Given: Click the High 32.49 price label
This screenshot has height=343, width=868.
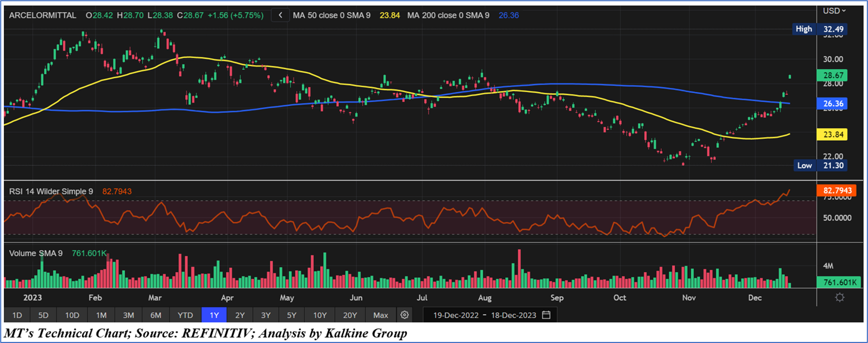Looking at the screenshot, I should (819, 29).
